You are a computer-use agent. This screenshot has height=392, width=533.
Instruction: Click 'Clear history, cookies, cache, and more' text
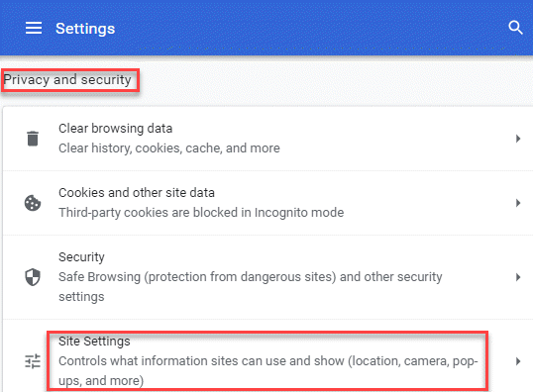[x=169, y=148]
